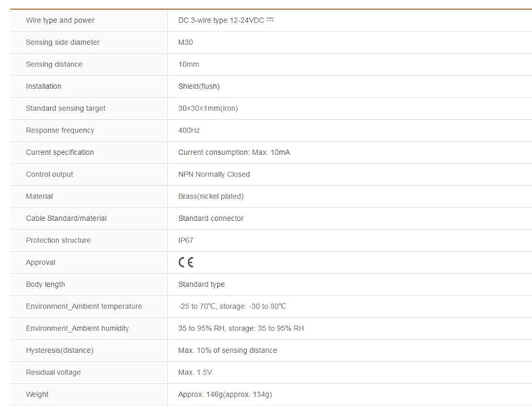Click the ambient temperature range value
The width and height of the screenshot is (532, 406).
coord(232,306)
